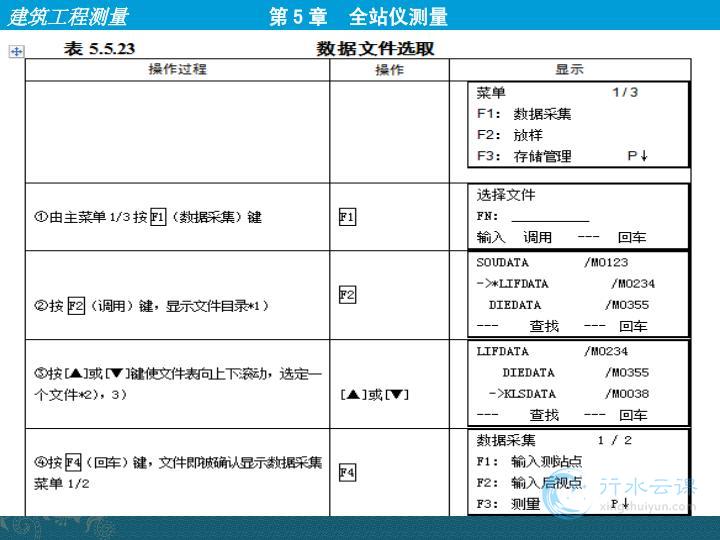The image size is (720, 540).
Task: Click the [▲]或[▼] arrow keys cell
Action: coord(375,394)
